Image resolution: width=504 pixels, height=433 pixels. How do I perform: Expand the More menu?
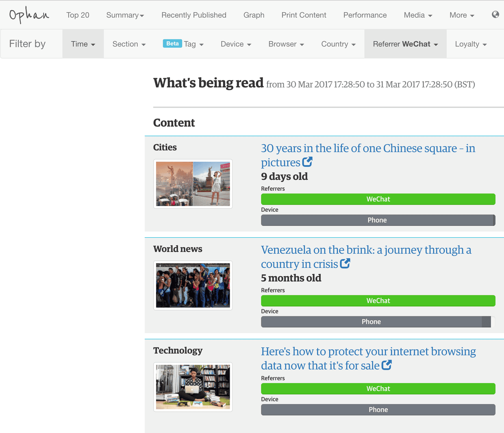click(462, 15)
